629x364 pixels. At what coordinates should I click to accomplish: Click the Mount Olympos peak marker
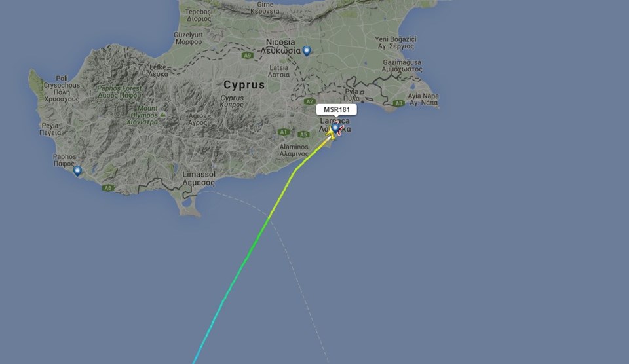pyautogui.click(x=162, y=115)
